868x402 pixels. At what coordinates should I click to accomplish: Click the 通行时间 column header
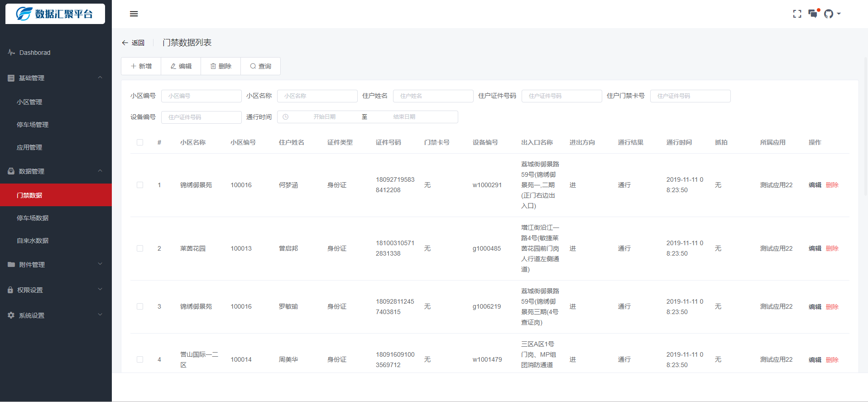tap(679, 142)
